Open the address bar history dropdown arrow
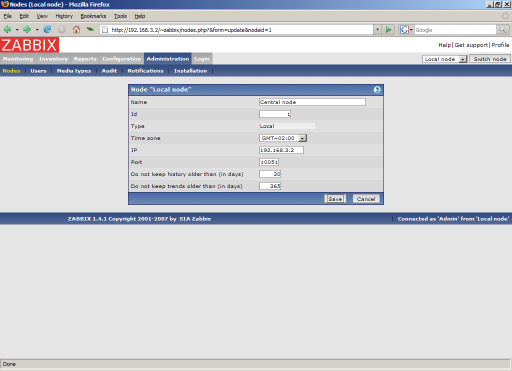 pyautogui.click(x=377, y=30)
